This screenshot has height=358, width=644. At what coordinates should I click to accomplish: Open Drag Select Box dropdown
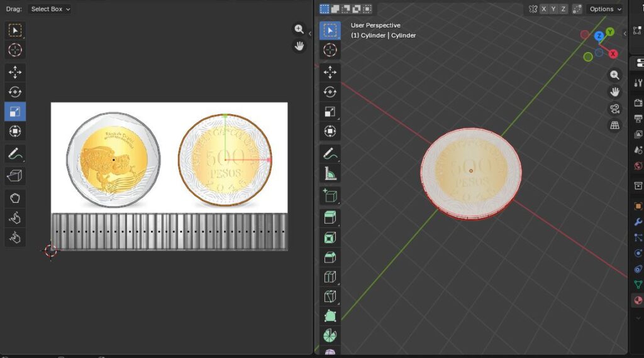(50, 9)
